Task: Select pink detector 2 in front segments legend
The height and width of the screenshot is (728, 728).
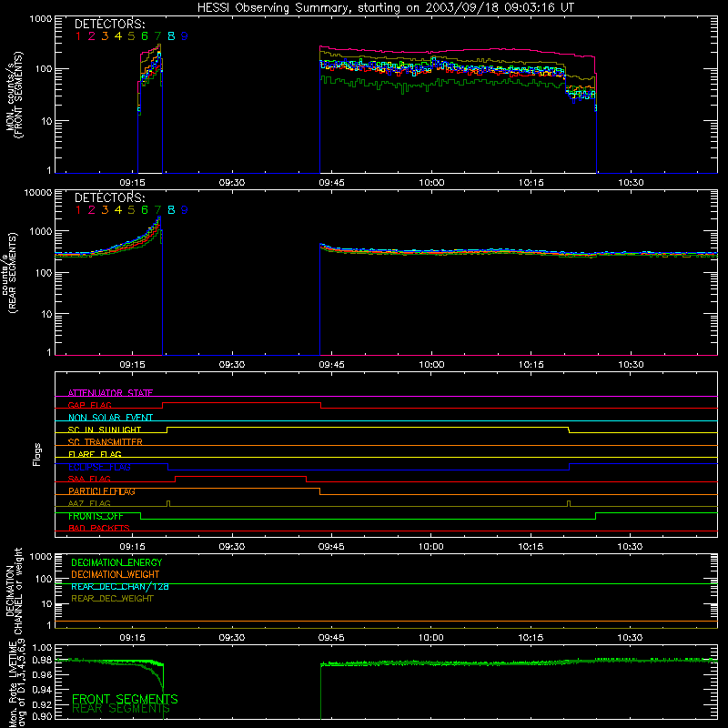Action: tap(92, 36)
